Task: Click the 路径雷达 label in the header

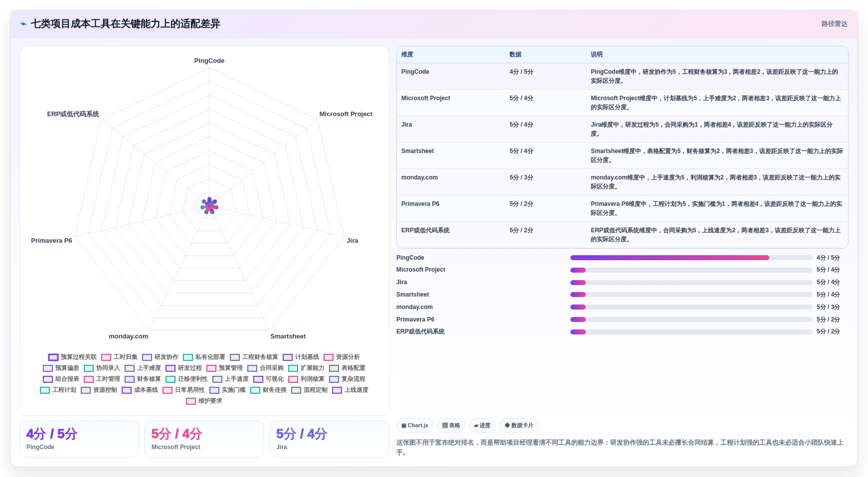Action: 834,24
